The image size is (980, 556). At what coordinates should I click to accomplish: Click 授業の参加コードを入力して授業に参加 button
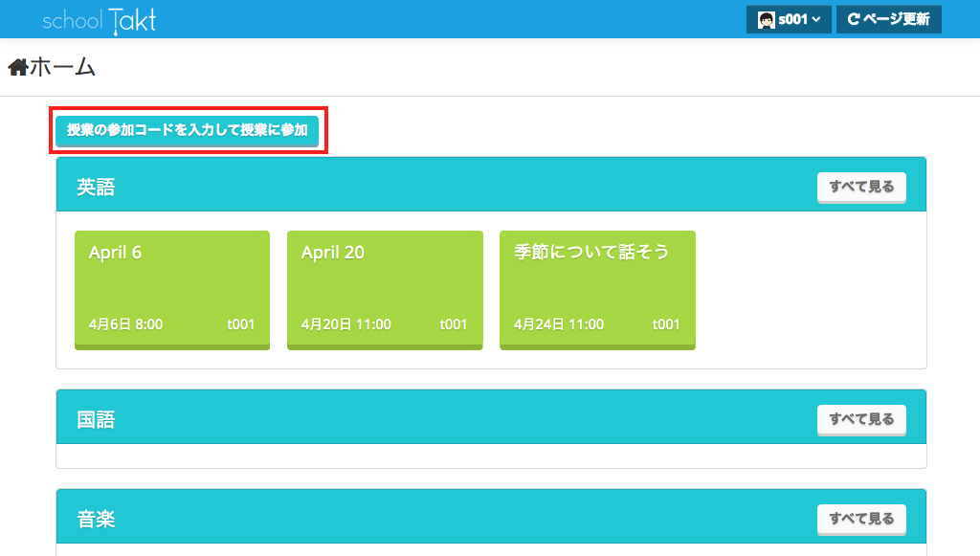tap(187, 130)
